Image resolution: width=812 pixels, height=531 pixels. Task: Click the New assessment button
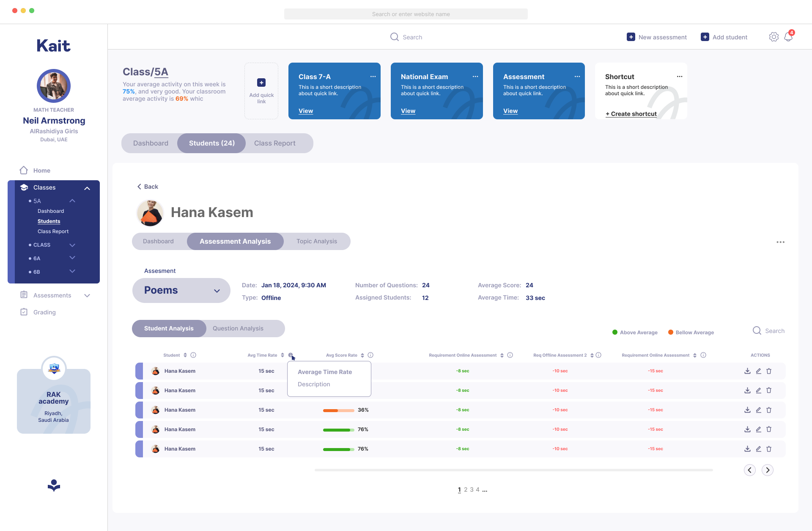point(657,37)
